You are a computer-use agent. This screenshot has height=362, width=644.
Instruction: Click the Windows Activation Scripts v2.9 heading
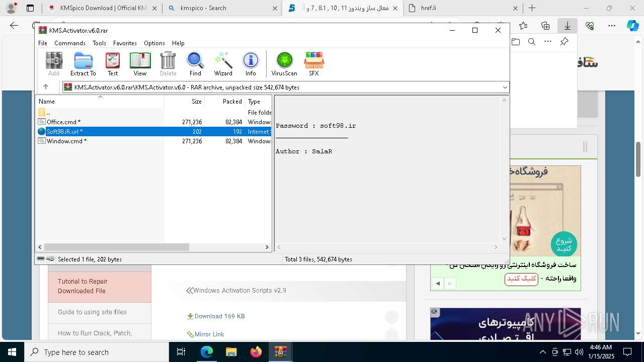[x=239, y=291]
